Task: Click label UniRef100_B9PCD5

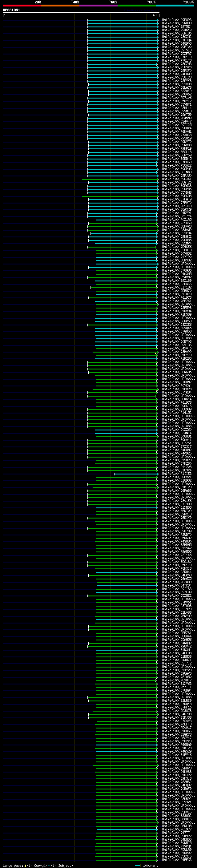Action: click(x=177, y=196)
